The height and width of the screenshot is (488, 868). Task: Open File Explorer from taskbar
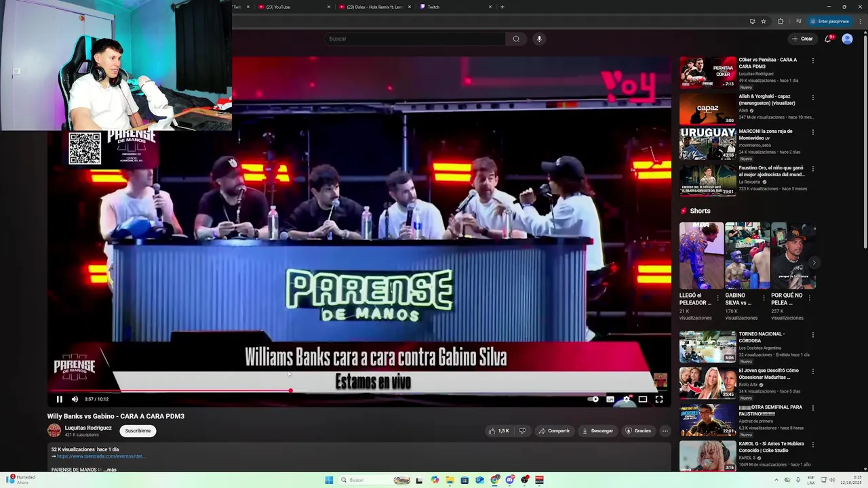[450, 481]
